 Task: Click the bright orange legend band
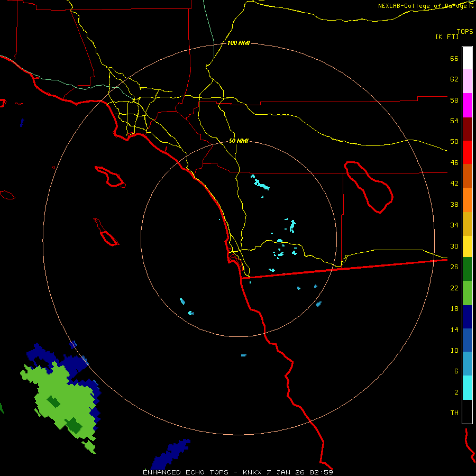tap(467, 200)
